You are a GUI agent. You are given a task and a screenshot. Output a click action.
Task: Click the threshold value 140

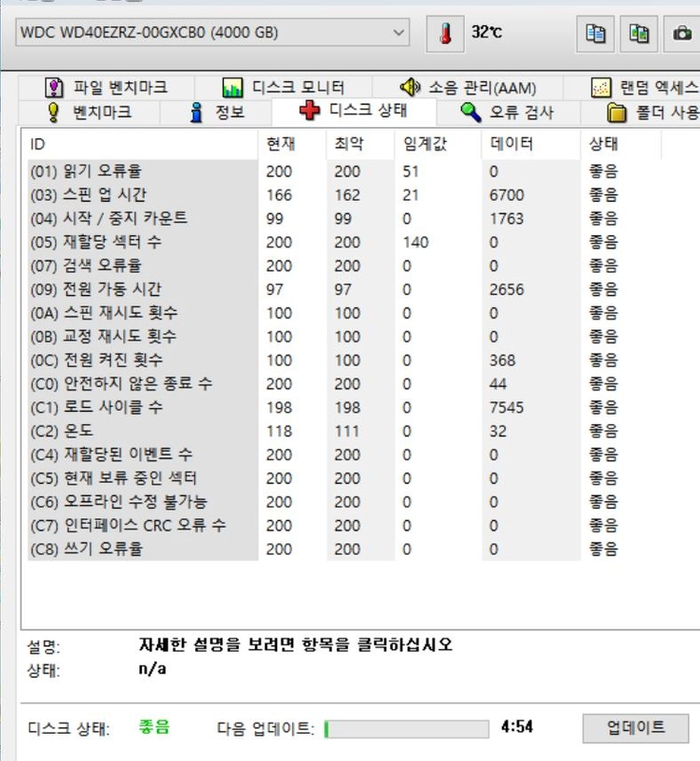(415, 242)
